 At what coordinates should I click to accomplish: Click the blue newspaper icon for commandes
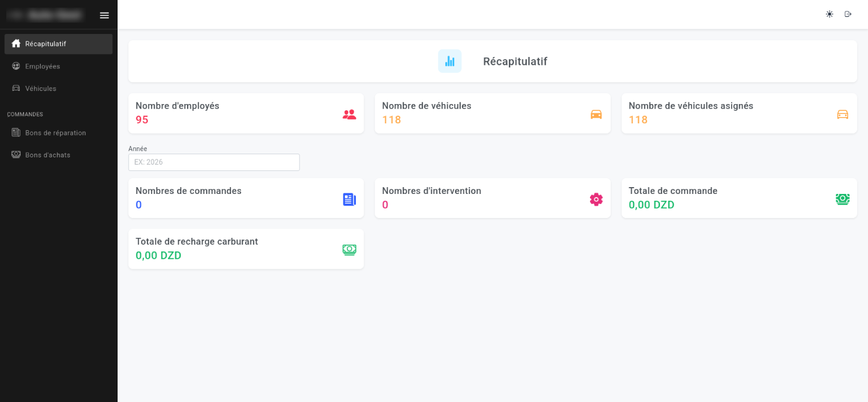pos(349,199)
